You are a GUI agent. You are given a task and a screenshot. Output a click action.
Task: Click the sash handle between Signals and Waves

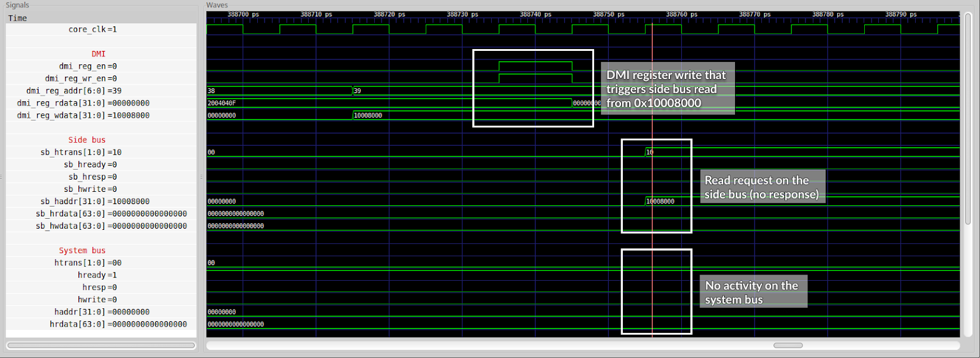(x=202, y=177)
